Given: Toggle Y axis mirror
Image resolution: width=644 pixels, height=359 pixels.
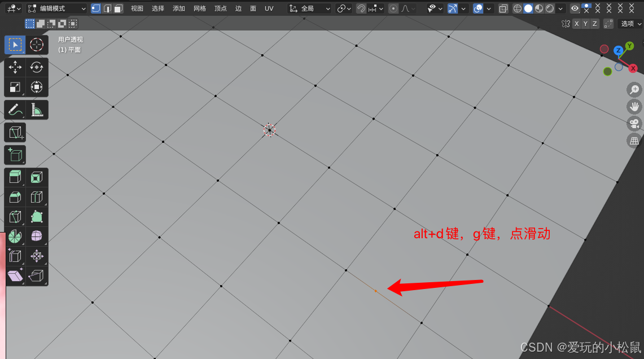Looking at the screenshot, I should coord(586,24).
